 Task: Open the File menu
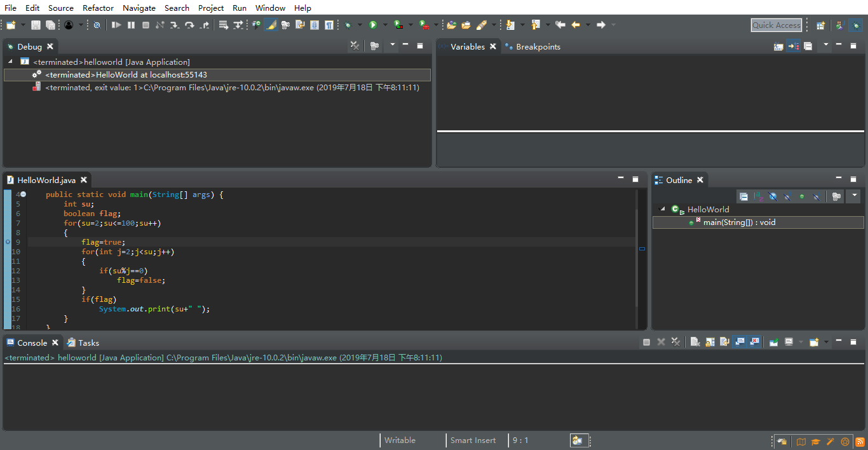10,8
